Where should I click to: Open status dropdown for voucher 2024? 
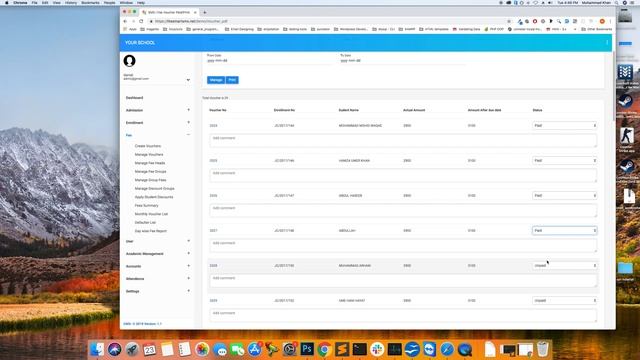pyautogui.click(x=564, y=125)
